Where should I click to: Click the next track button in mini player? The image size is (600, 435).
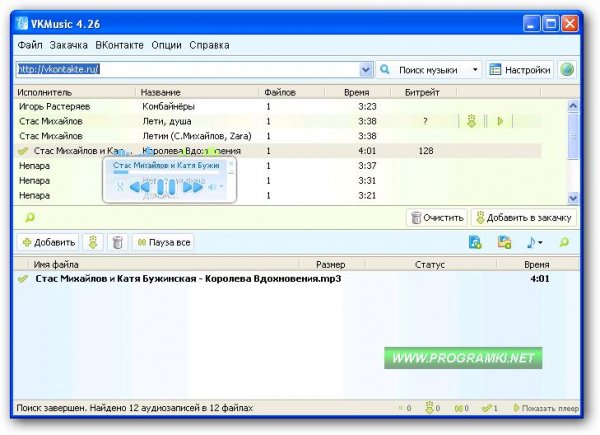click(x=193, y=187)
